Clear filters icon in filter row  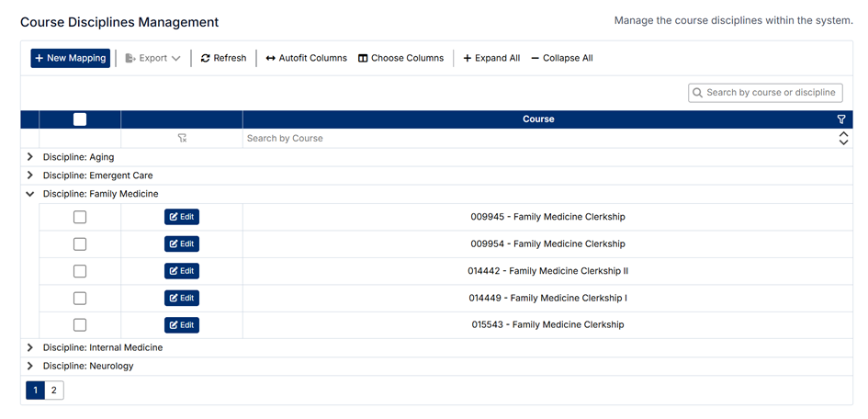[182, 138]
